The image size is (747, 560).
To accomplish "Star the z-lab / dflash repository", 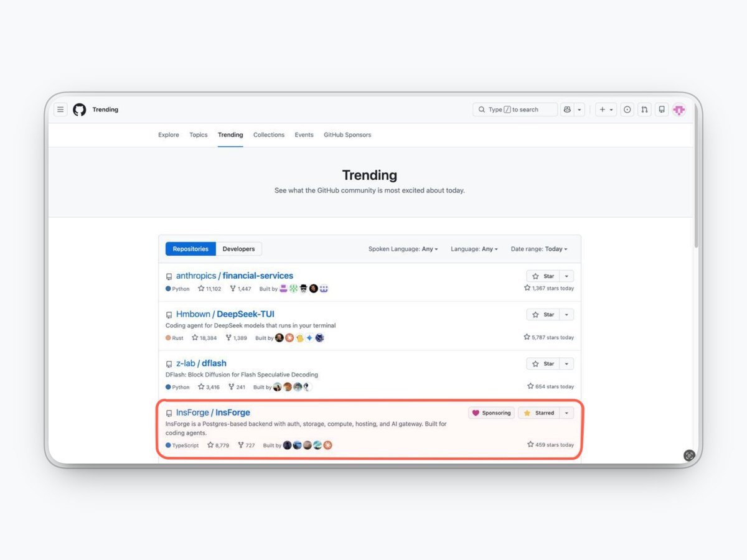I will [543, 364].
